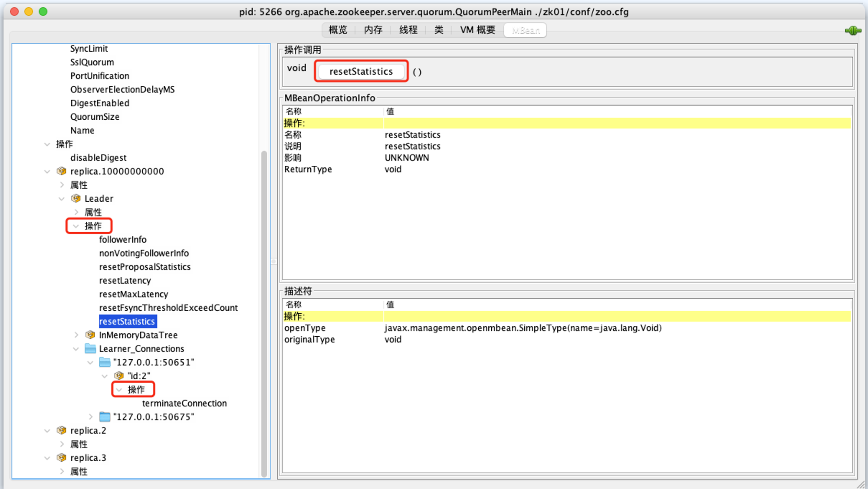Click the originalType row in 描述符 table
This screenshot has width=868, height=489.
567,339
